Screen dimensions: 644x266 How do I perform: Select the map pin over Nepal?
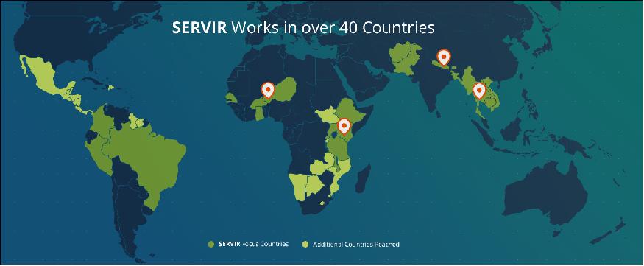(x=443, y=57)
